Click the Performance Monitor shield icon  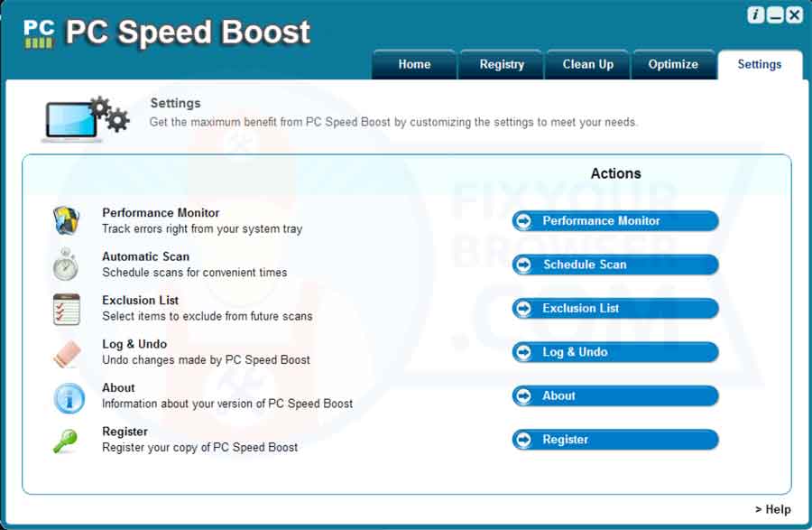[x=66, y=220]
